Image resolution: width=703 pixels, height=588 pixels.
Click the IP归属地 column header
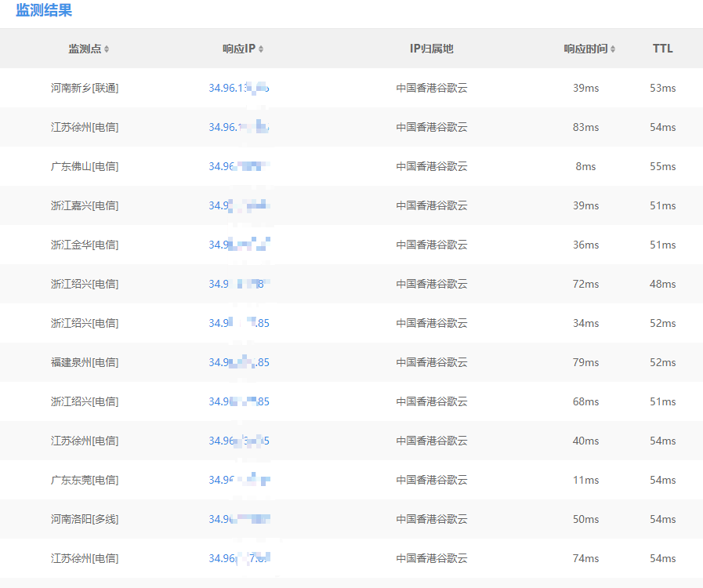click(x=431, y=49)
